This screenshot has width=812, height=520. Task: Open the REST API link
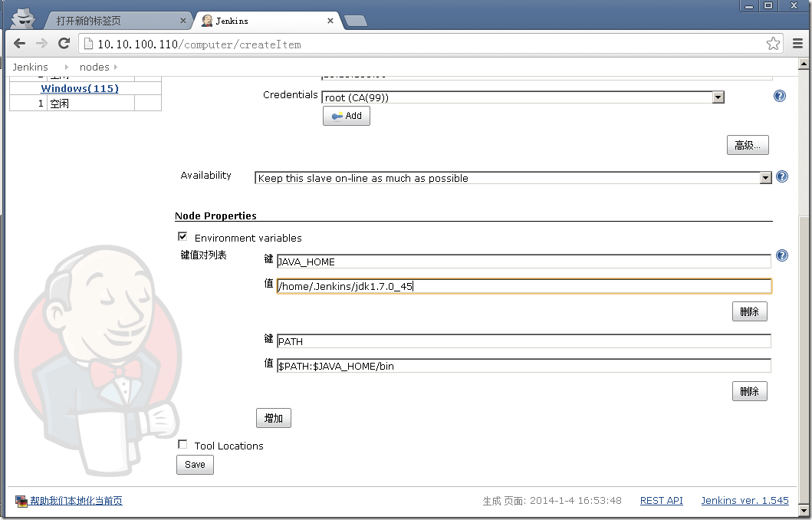661,500
